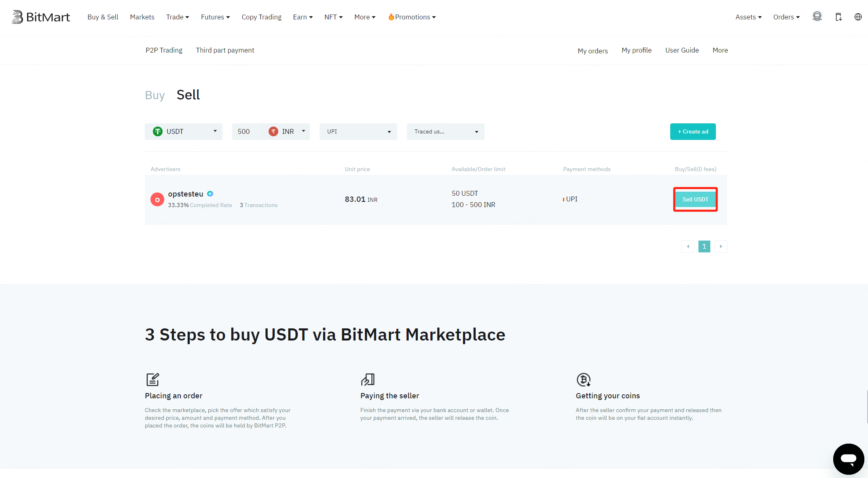The height and width of the screenshot is (478, 868).
Task: Click the 83.01 INR unit price
Action: click(361, 199)
